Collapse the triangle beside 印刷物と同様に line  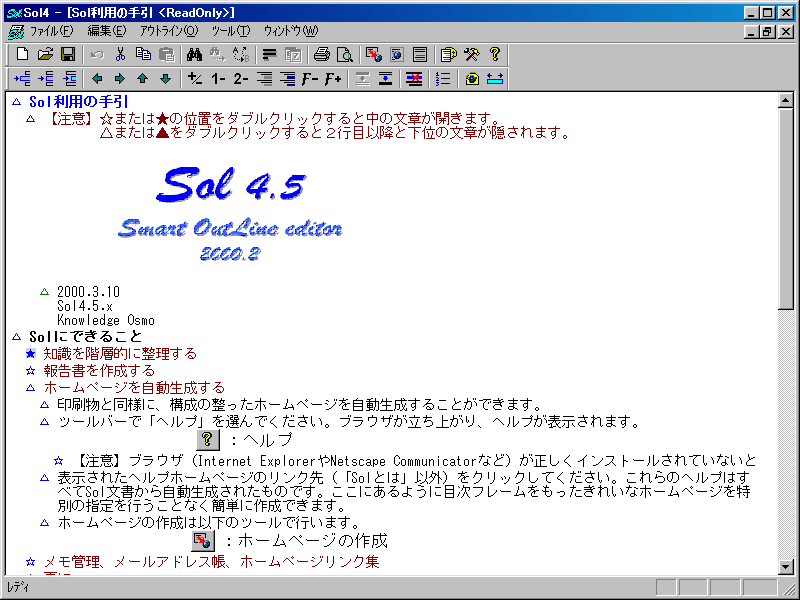(44, 405)
